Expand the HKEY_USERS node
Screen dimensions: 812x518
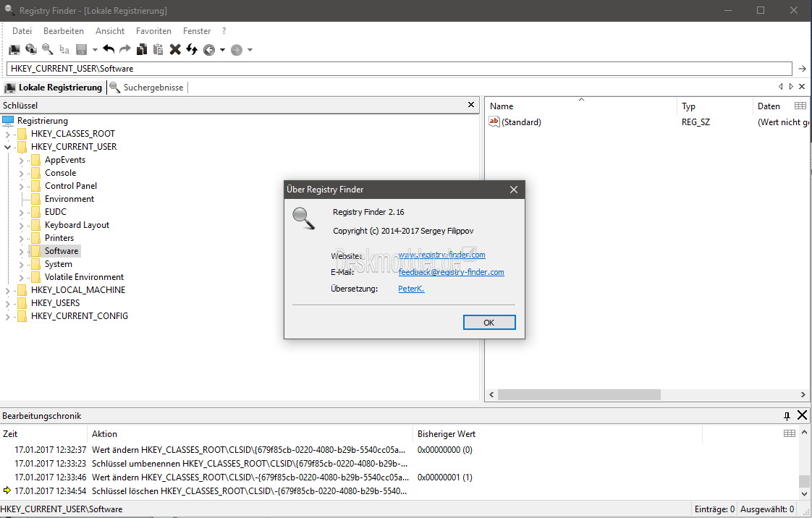point(7,303)
